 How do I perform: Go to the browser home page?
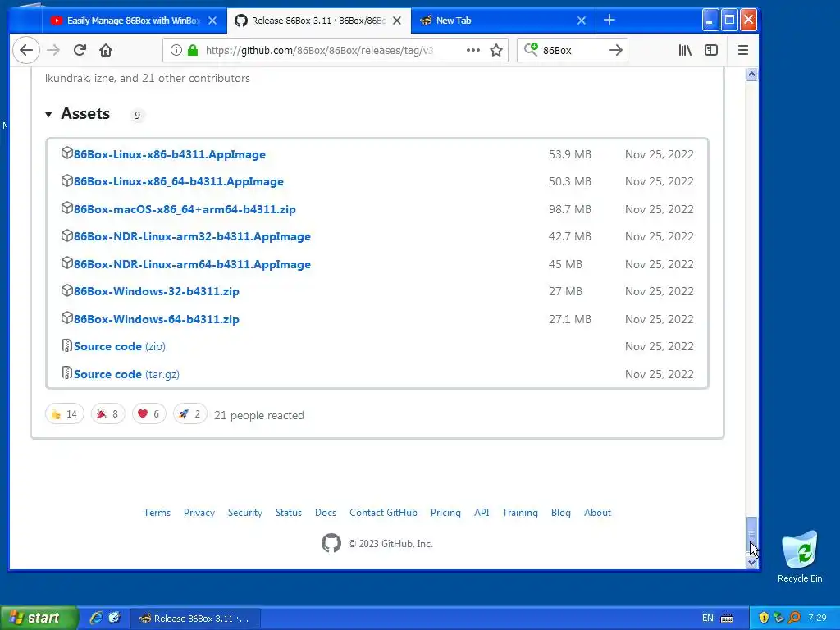pyautogui.click(x=106, y=50)
